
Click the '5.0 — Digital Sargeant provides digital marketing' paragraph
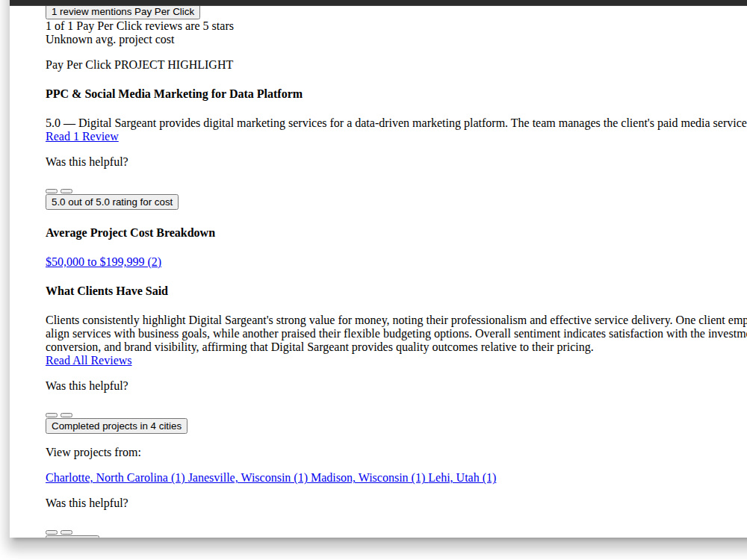click(397, 123)
